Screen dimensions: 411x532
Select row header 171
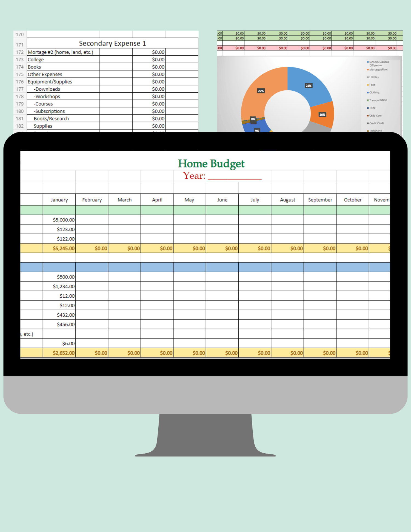pyautogui.click(x=20, y=44)
